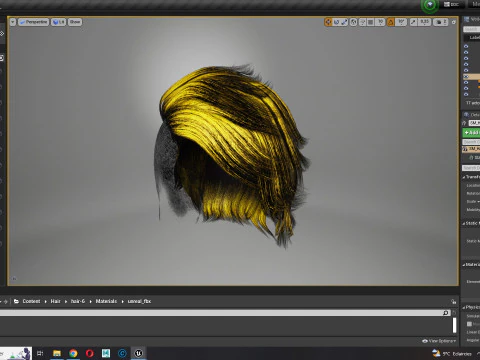Click the magnifier icon in search bar
480x360 pixels.
pos(446,313)
